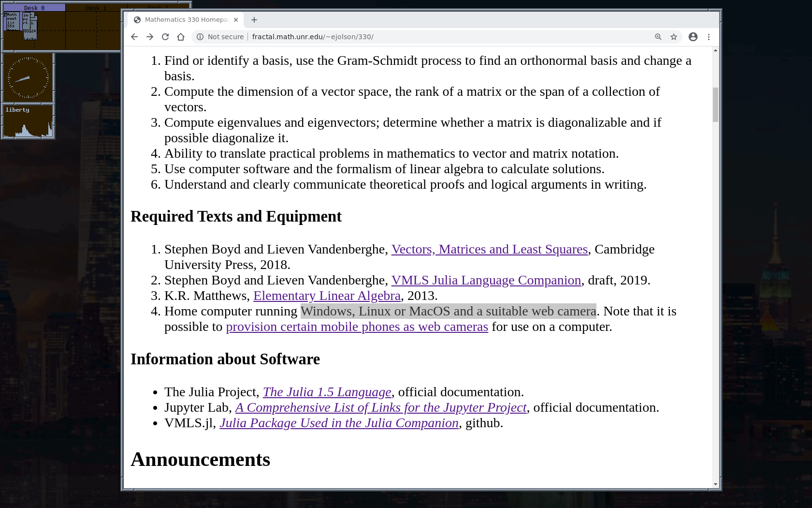Open the Chrome three-dot menu
812x508 pixels.
[x=709, y=37]
